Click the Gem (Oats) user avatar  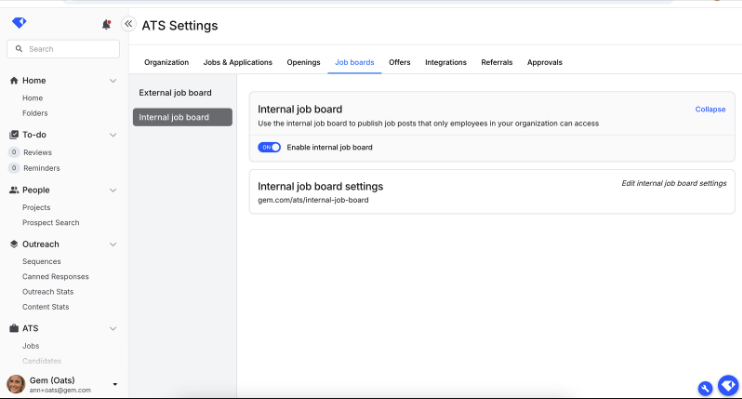[16, 384]
